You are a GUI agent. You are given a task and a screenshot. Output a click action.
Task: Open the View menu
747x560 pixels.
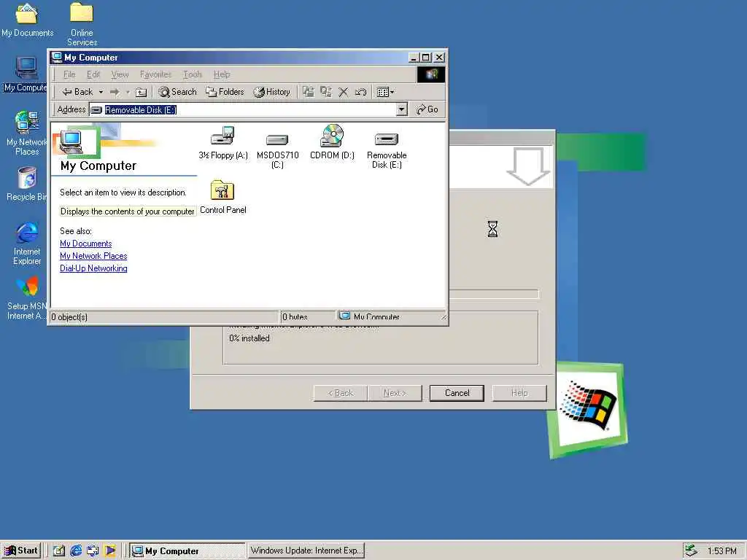120,74
